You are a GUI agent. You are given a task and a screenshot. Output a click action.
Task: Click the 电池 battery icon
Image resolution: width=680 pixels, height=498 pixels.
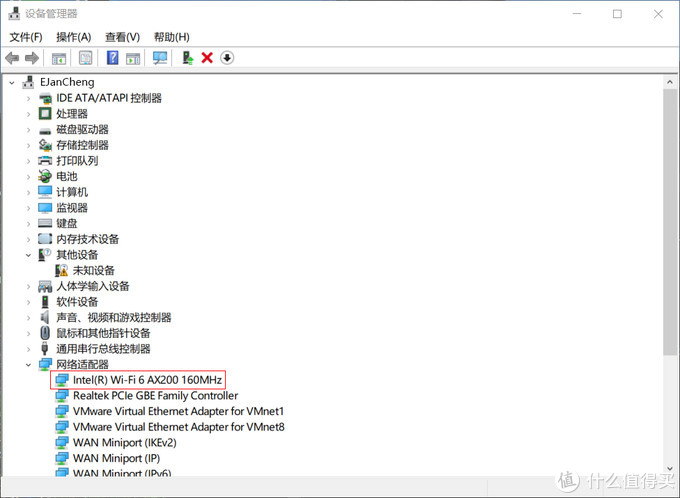pyautogui.click(x=45, y=176)
